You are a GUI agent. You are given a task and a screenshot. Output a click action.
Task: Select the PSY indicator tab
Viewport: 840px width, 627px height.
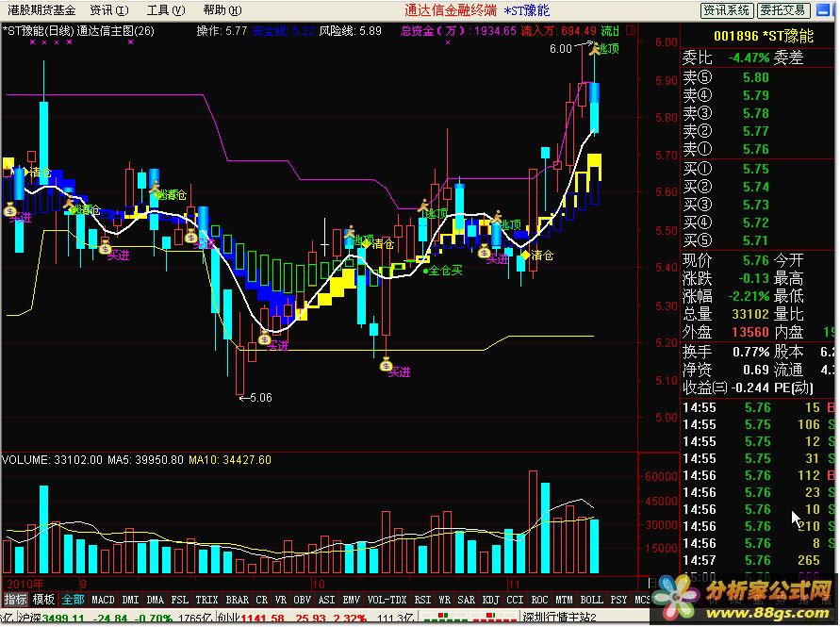(x=618, y=600)
